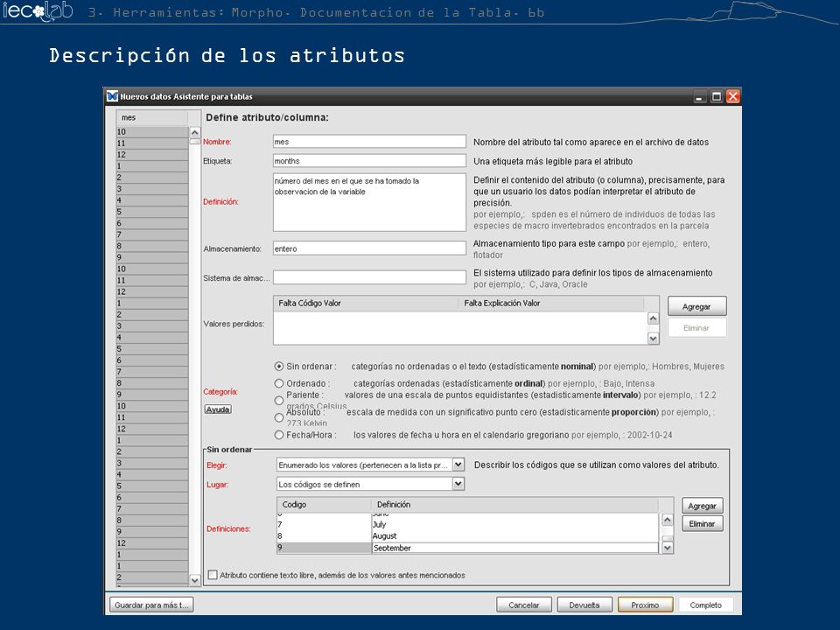Click the 'mes' column header
The image size is (840, 630).
152,117
